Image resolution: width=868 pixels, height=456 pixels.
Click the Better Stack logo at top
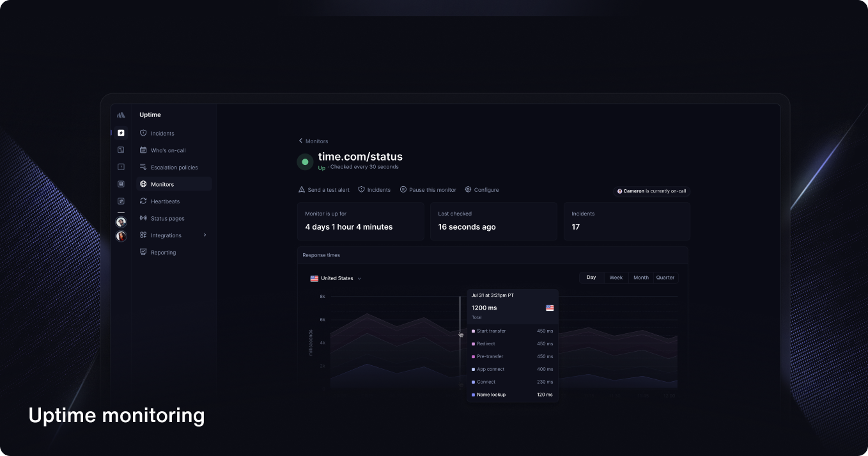(121, 114)
